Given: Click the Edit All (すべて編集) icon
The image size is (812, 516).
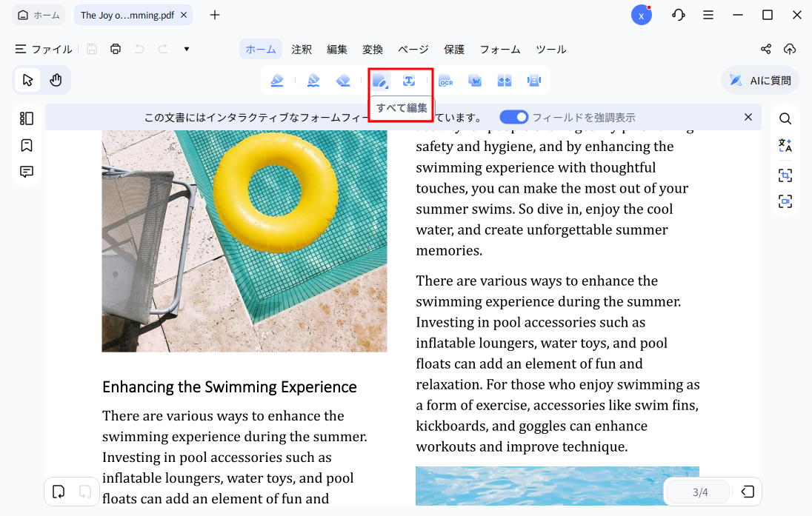Looking at the screenshot, I should tap(380, 81).
